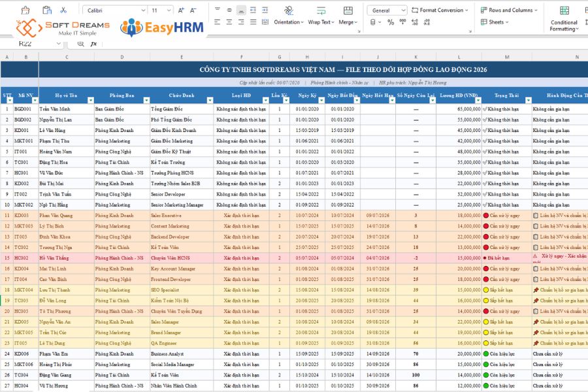Open the Calibri font name dropdown

click(x=143, y=10)
